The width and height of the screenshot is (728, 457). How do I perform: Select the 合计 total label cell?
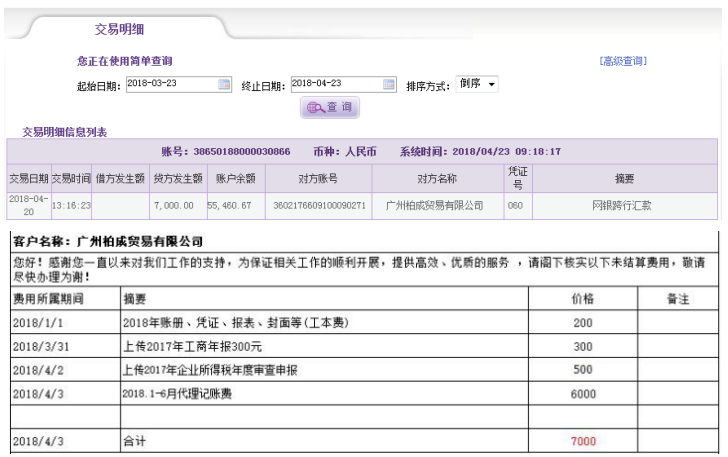coord(324,441)
